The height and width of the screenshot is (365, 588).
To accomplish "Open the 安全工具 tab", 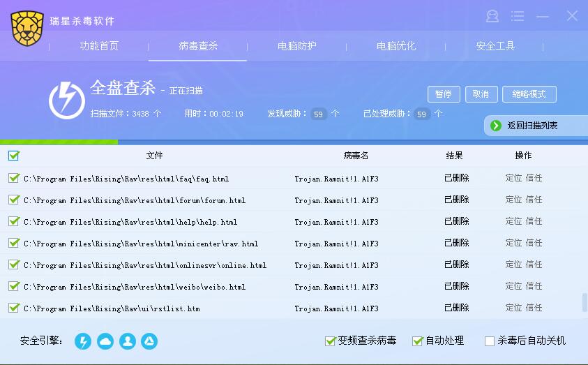I will point(495,46).
